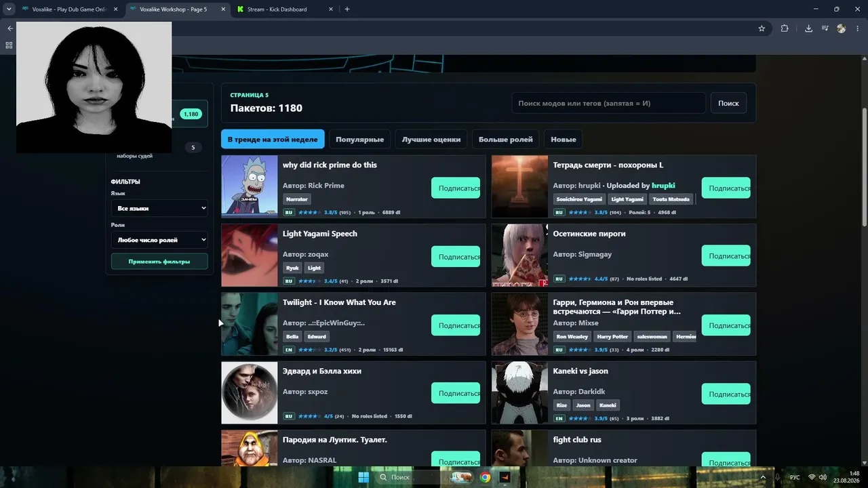Open the 'why did rick prime do this' title
Screen dimensions: 868x488
click(x=330, y=165)
